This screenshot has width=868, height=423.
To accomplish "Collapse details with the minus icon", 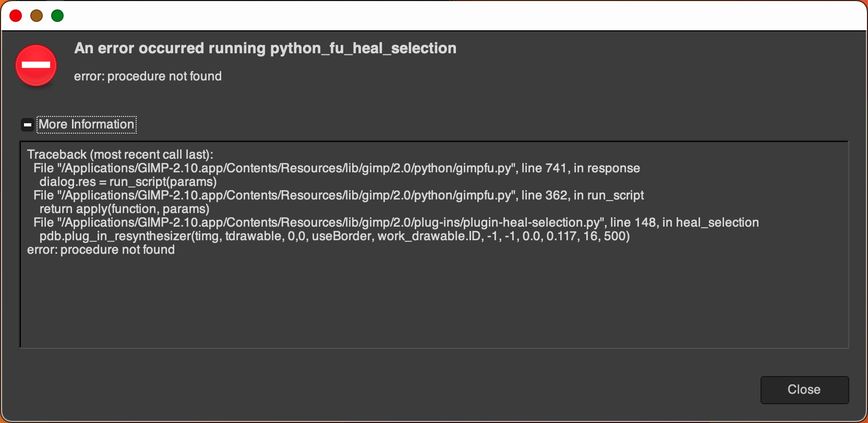I will coord(28,125).
